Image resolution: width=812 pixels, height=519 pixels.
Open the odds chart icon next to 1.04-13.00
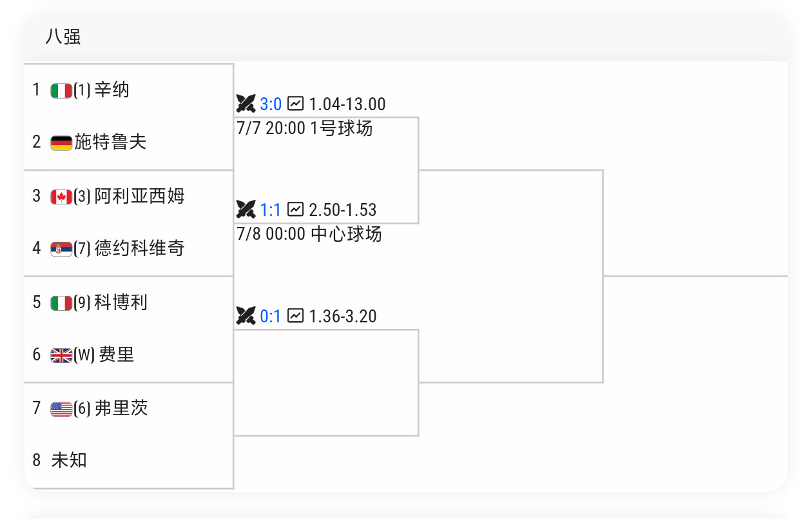[295, 103]
